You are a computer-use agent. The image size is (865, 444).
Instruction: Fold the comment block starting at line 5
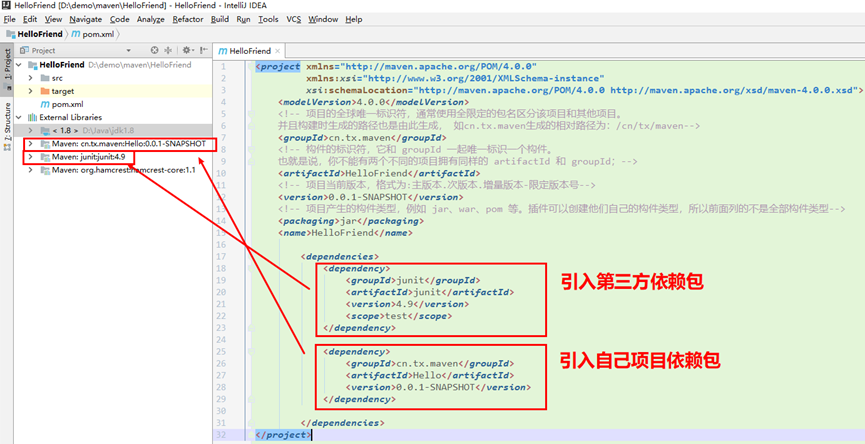click(251, 115)
